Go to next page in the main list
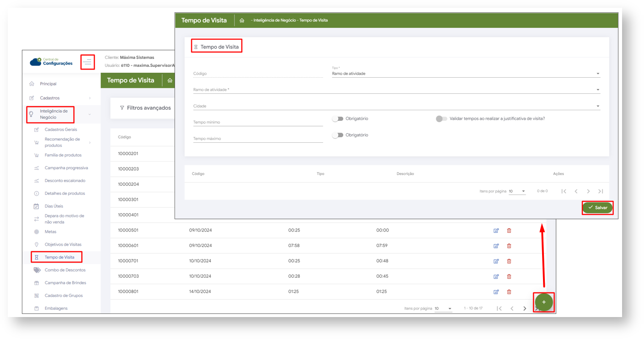This screenshot has height=339, width=644. pos(525,308)
